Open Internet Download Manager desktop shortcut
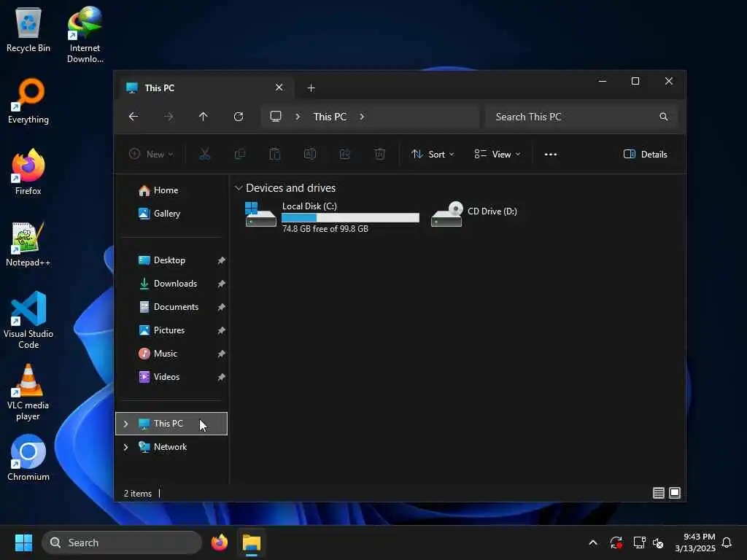 coord(85,35)
